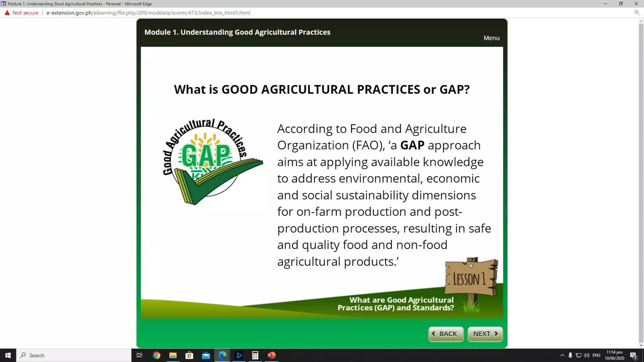Open Task View from taskbar
Screen dimensions: 644x362
pyautogui.click(x=139, y=355)
